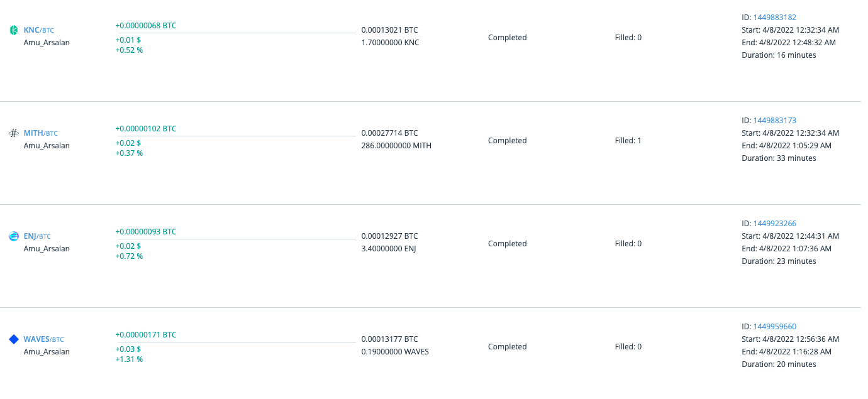Viewport: 868px width, 399px height.
Task: Click the KNC coin icon
Action: (14, 30)
